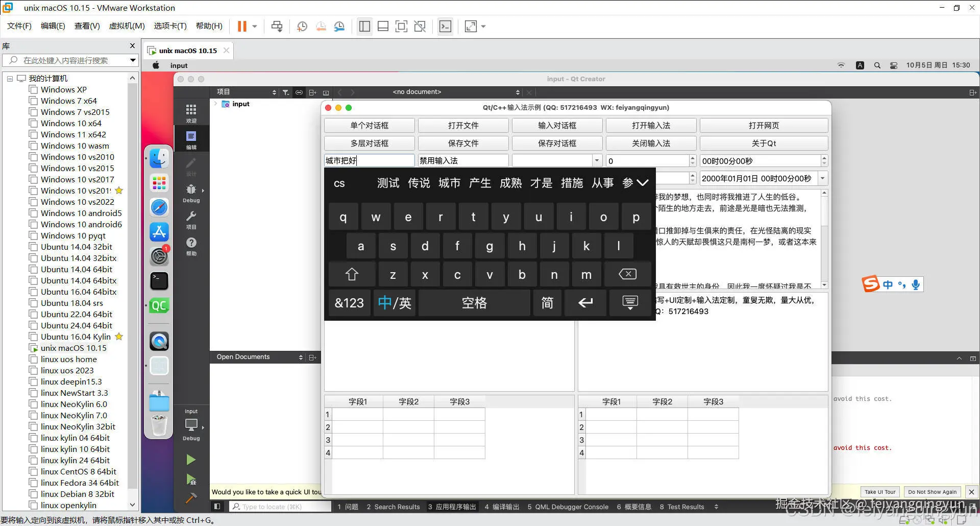Screen dimensions: 980x526
Task: Click the text area vertical scrollbar in dialog
Action: [824, 238]
